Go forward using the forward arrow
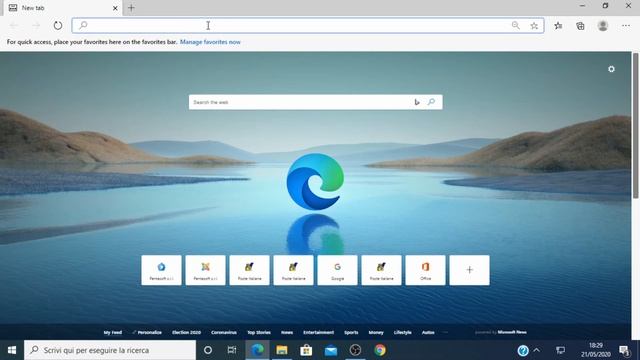The image size is (640, 360). tap(36, 26)
